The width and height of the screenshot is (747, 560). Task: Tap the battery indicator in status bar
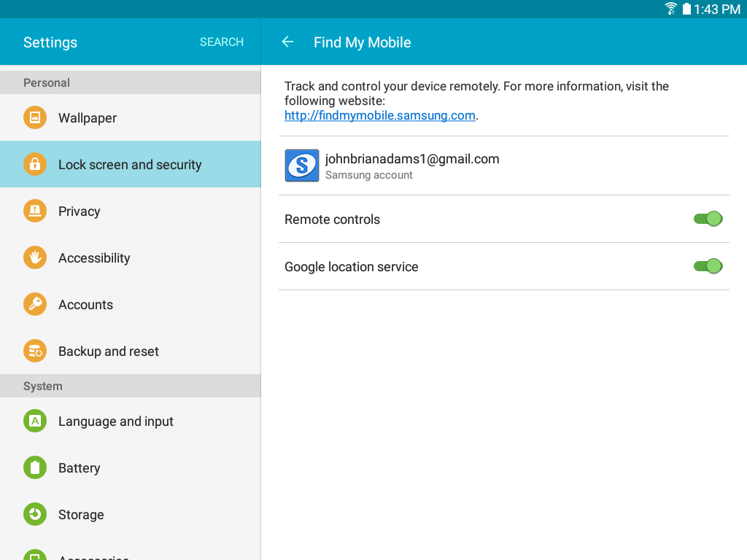(x=686, y=9)
